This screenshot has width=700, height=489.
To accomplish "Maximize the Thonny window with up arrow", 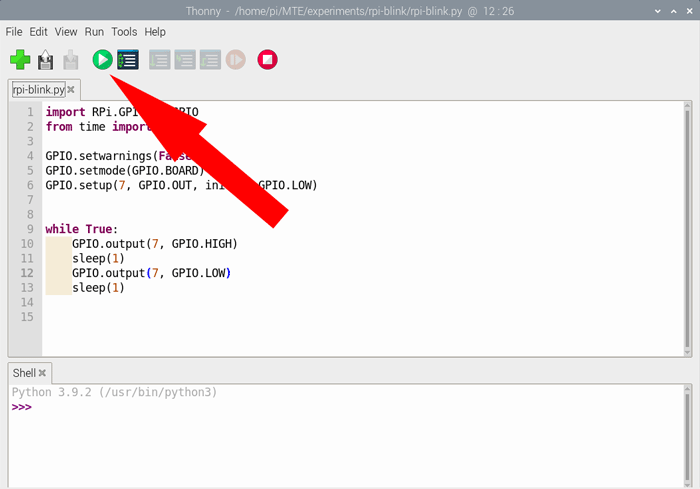I will click(x=673, y=11).
